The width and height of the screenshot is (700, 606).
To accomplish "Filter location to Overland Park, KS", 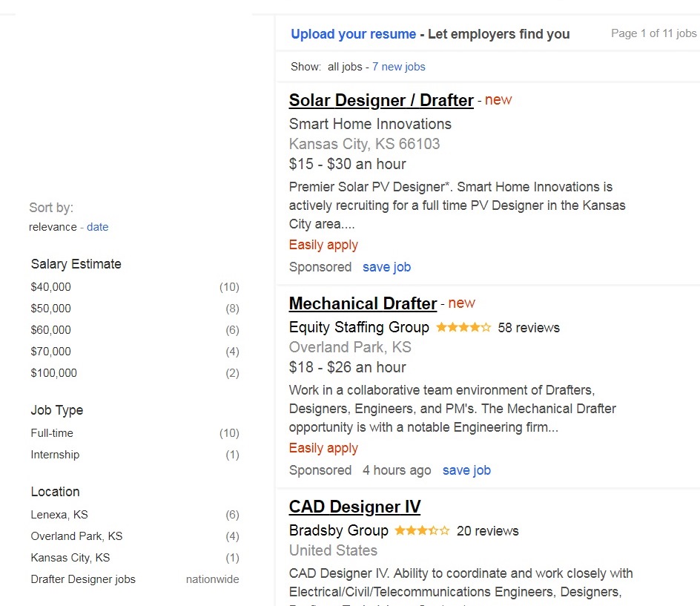I will pyautogui.click(x=76, y=536).
